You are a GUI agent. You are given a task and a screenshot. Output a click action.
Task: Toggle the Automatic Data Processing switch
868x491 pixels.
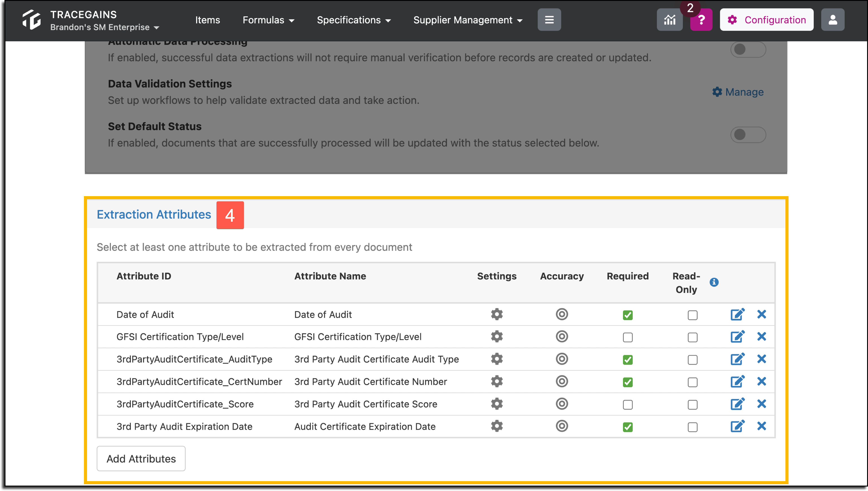748,50
